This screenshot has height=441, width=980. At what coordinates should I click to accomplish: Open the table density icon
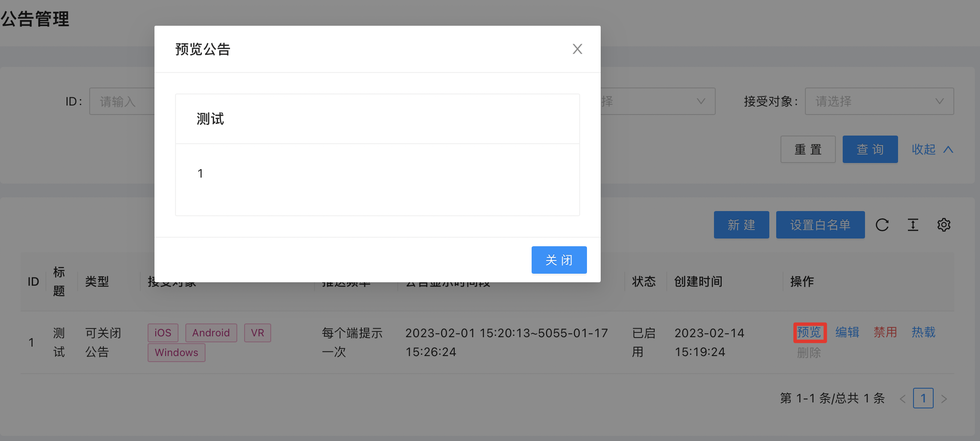[913, 225]
